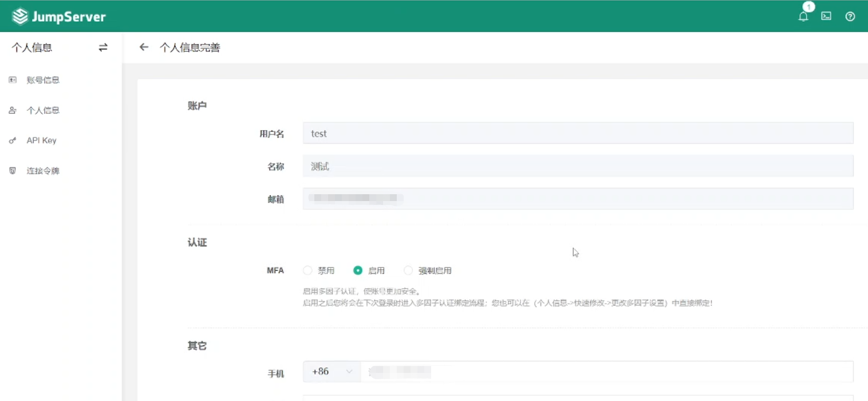This screenshot has width=868, height=401.
Task: Click the 账号信息 card icon
Action: (13, 80)
